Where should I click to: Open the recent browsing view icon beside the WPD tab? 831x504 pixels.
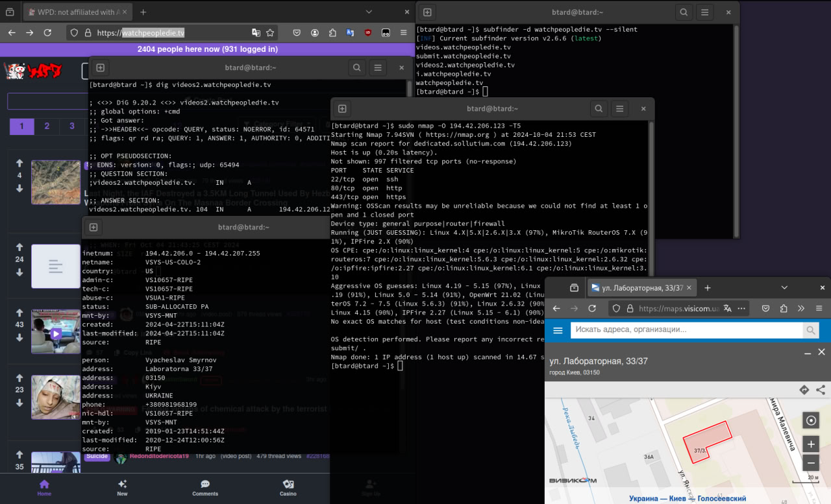point(10,12)
